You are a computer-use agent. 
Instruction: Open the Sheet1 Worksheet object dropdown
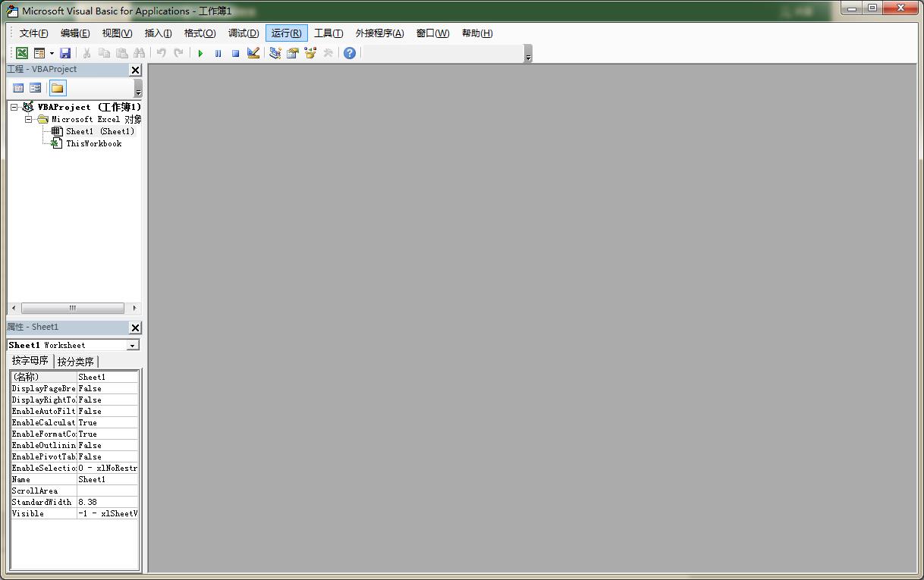tap(133, 345)
